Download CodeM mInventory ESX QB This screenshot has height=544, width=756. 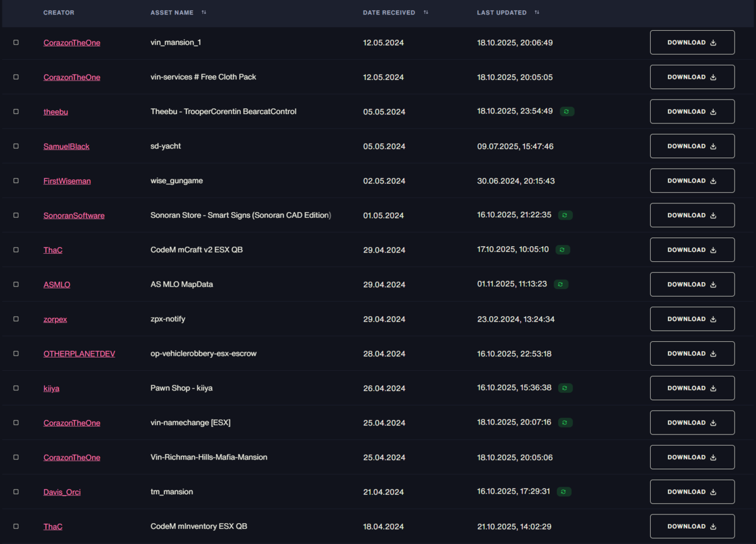click(x=692, y=526)
